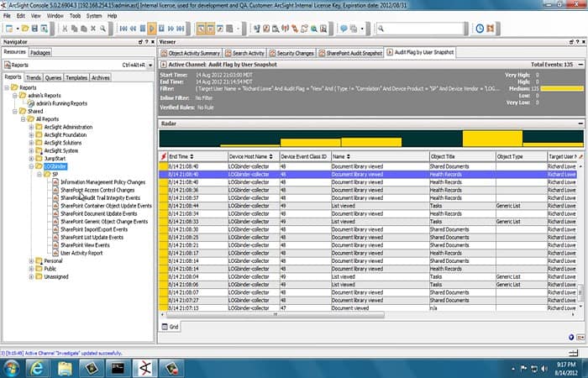The height and width of the screenshot is (378, 588).
Task: Click the lightning bolt priority column header
Action: pos(163,156)
